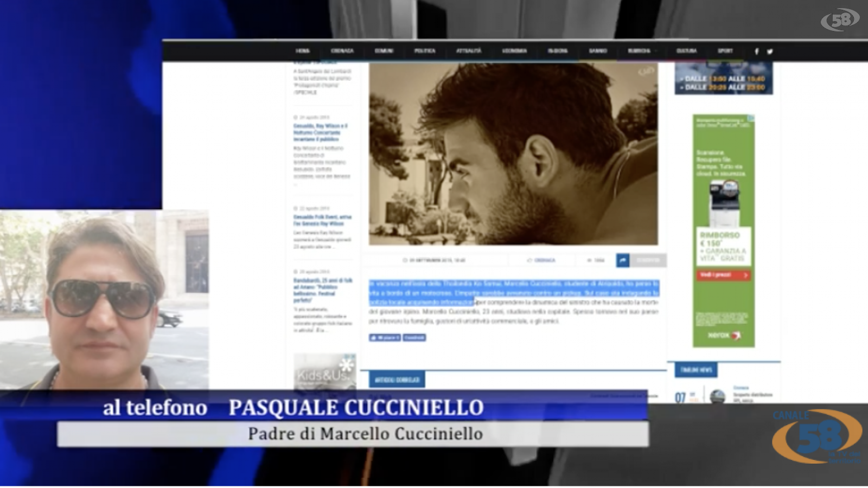This screenshot has height=488, width=868.
Task: Click the article's sepia profile photo
Action: tap(513, 153)
